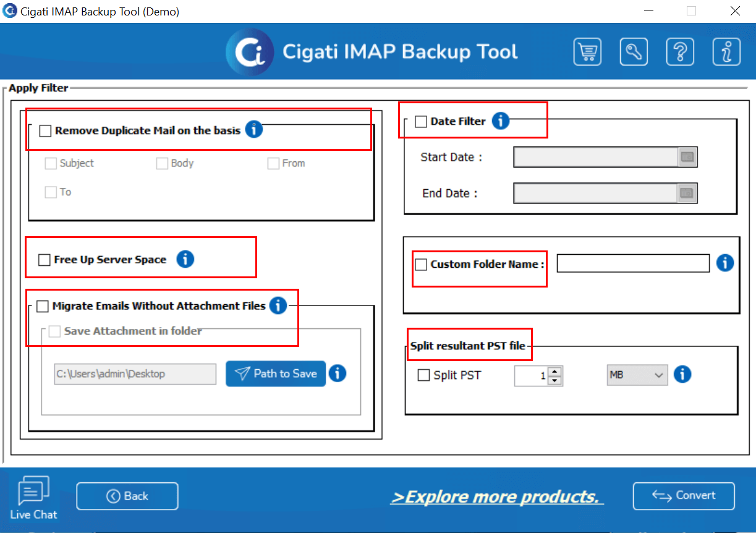The height and width of the screenshot is (533, 756).
Task: Open the shopping cart purchase icon
Action: [587, 52]
